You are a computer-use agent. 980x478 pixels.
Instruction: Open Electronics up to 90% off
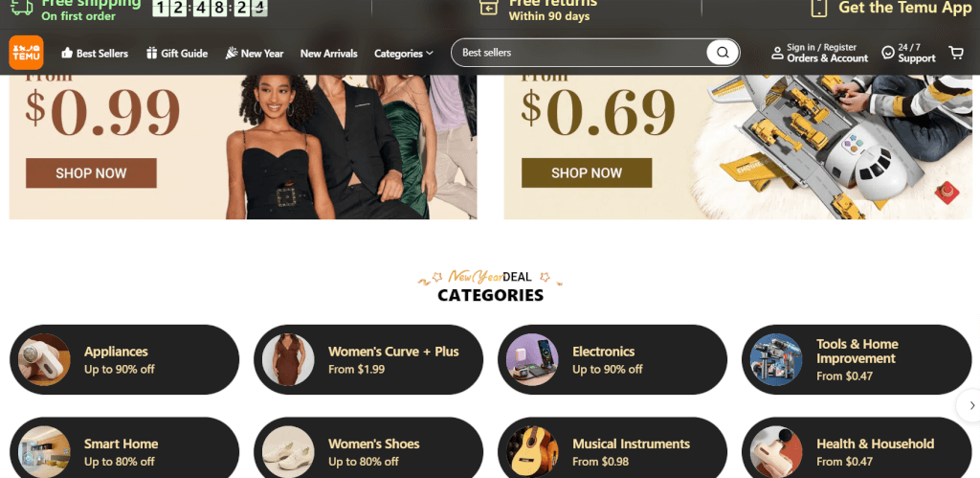coord(612,360)
